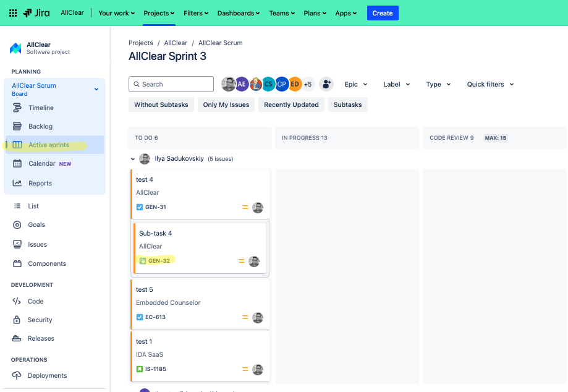The height and width of the screenshot is (392, 568).
Task: Toggle the Without Subtasks filter
Action: pyautogui.click(x=161, y=104)
